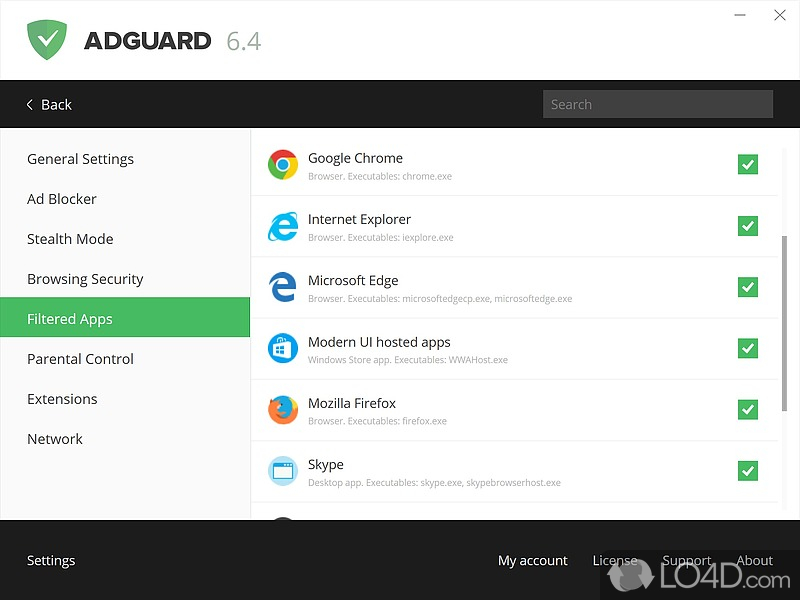Uncheck Google Chrome filtering checkbox

(747, 164)
